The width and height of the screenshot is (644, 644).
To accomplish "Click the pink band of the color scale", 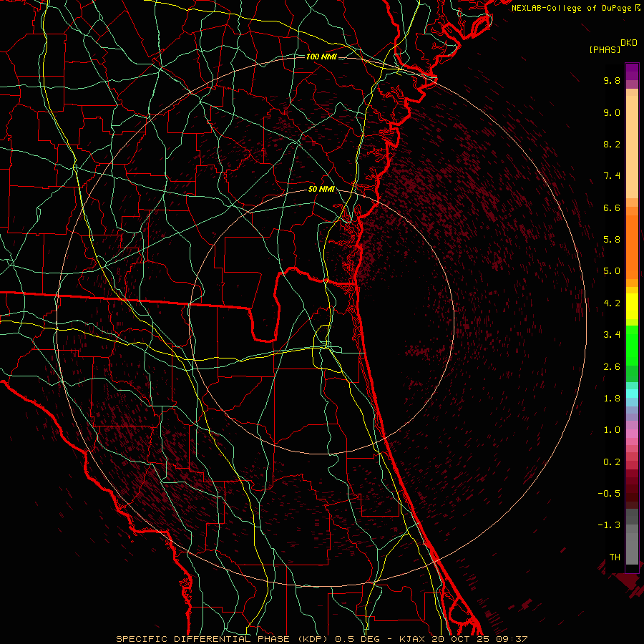I will [x=632, y=433].
